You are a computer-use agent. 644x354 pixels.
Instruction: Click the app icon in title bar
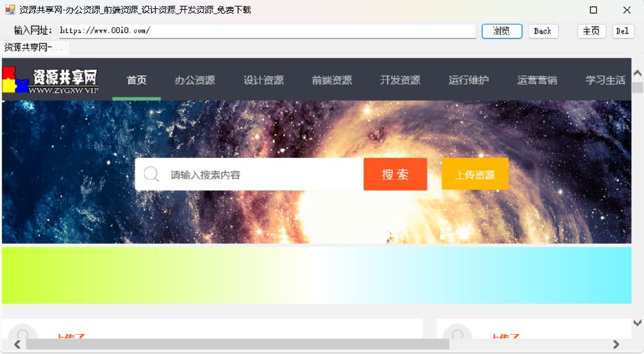click(x=10, y=10)
